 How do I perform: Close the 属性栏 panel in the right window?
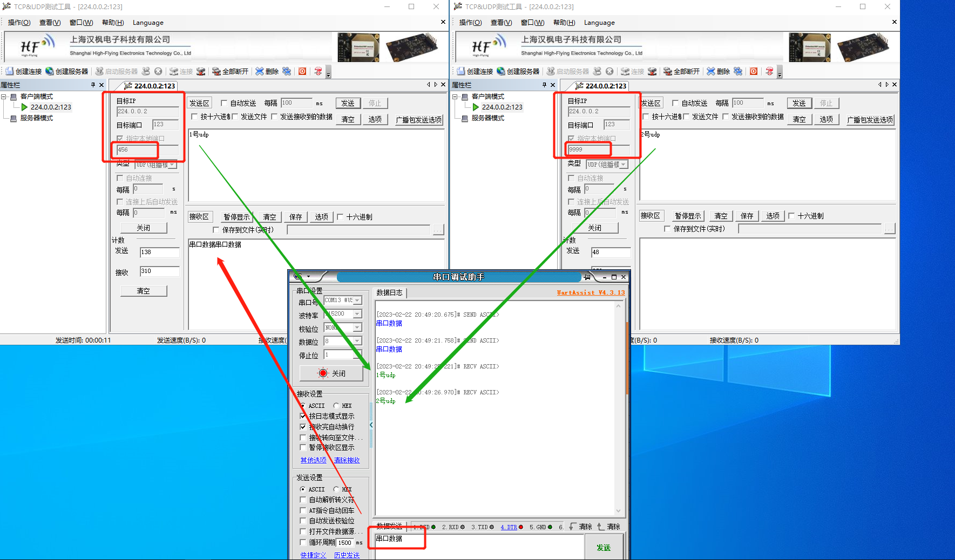click(553, 85)
